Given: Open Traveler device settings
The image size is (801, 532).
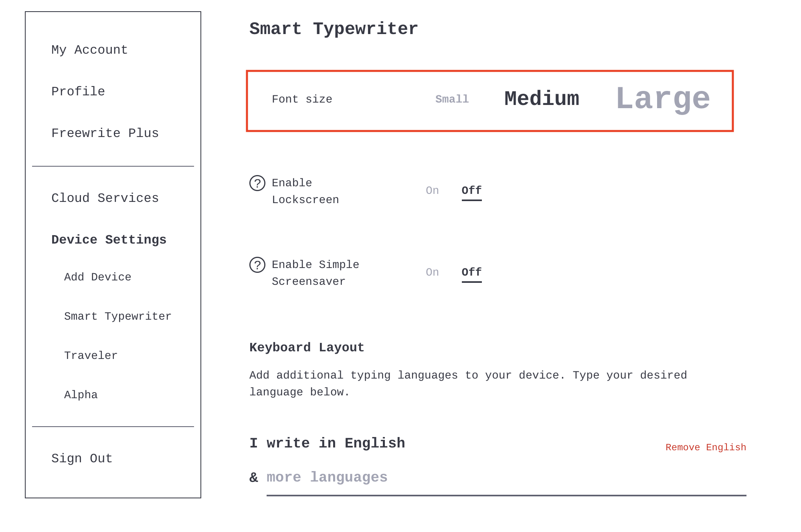Looking at the screenshot, I should [91, 355].
